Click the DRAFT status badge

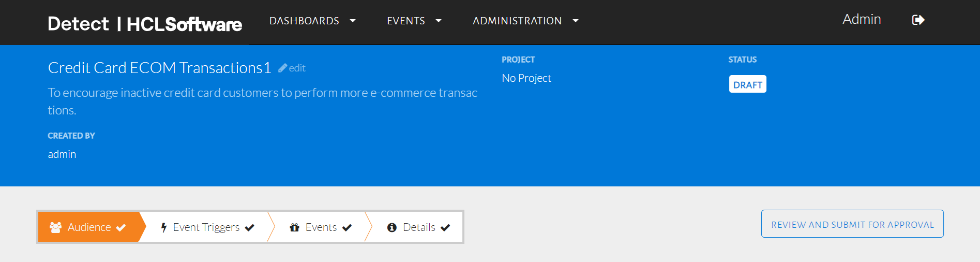click(x=747, y=84)
